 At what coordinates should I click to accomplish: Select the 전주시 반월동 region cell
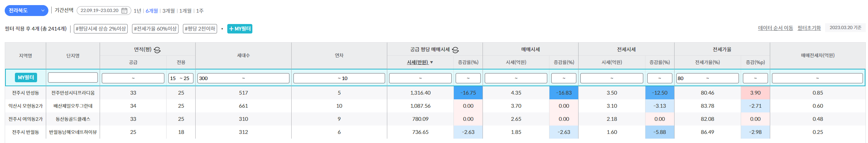tap(25, 132)
